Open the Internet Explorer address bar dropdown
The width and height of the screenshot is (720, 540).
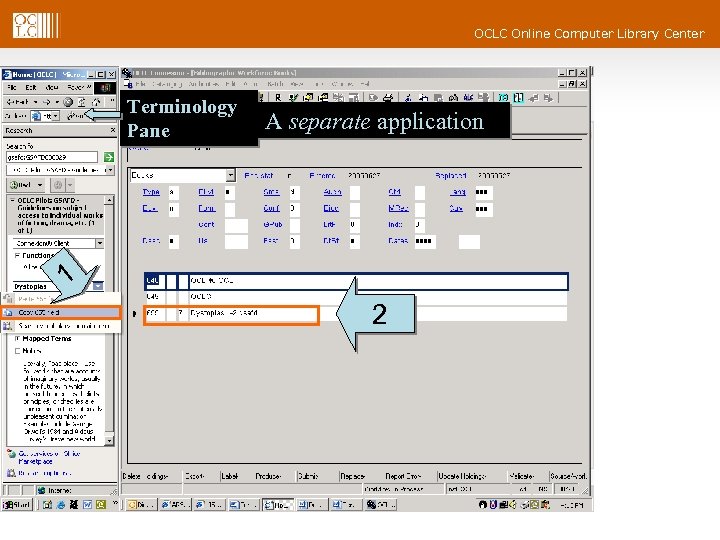[x=56, y=116]
